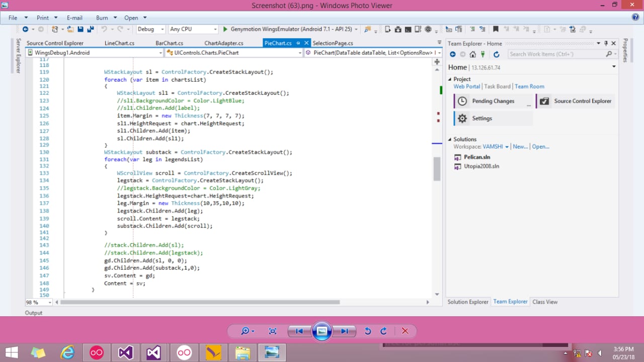Rotate the photo counterclockwise
Viewport: 644px width, 362px height.
tap(368, 331)
